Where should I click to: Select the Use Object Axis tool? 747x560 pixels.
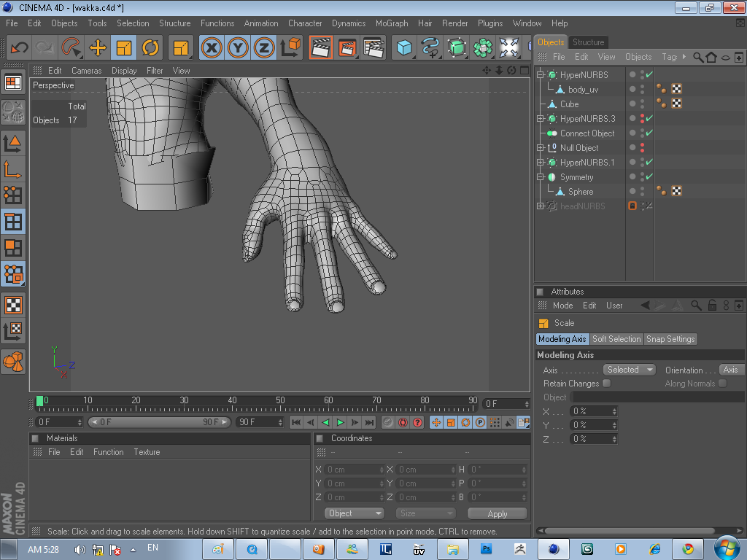pyautogui.click(x=13, y=168)
